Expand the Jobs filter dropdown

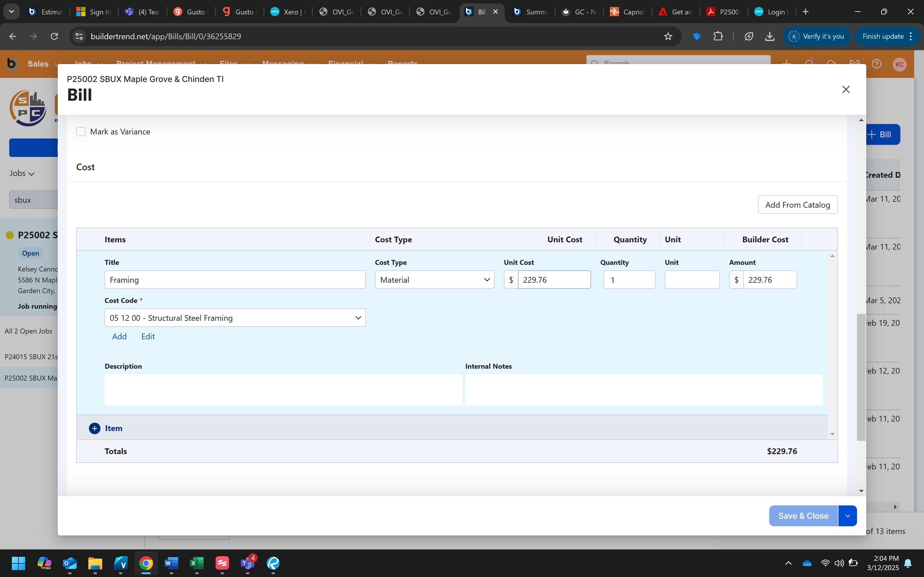[22, 173]
